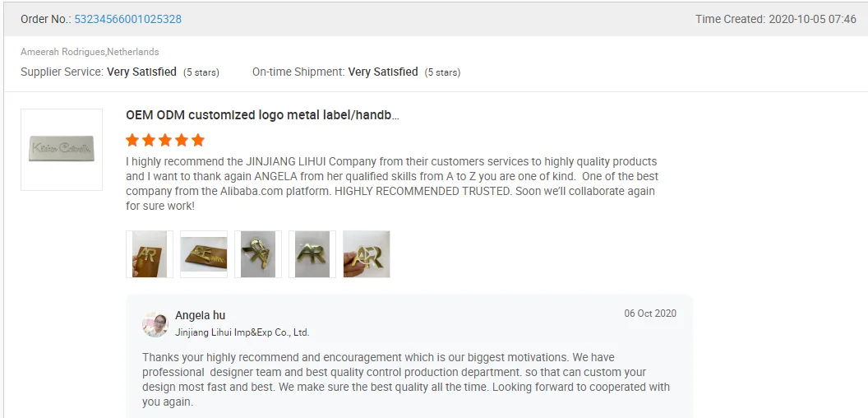Click the fifth orange rating star
The height and width of the screenshot is (418, 868).
tap(198, 140)
